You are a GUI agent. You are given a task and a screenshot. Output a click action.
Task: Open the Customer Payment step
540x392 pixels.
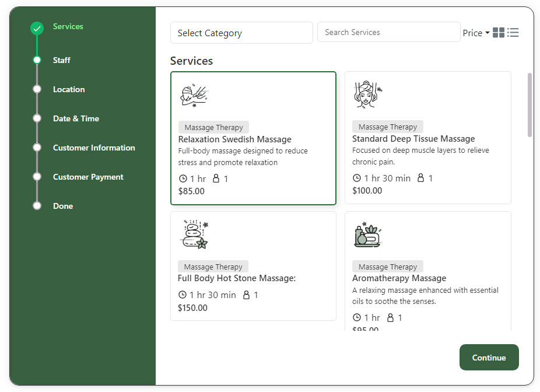[88, 177]
